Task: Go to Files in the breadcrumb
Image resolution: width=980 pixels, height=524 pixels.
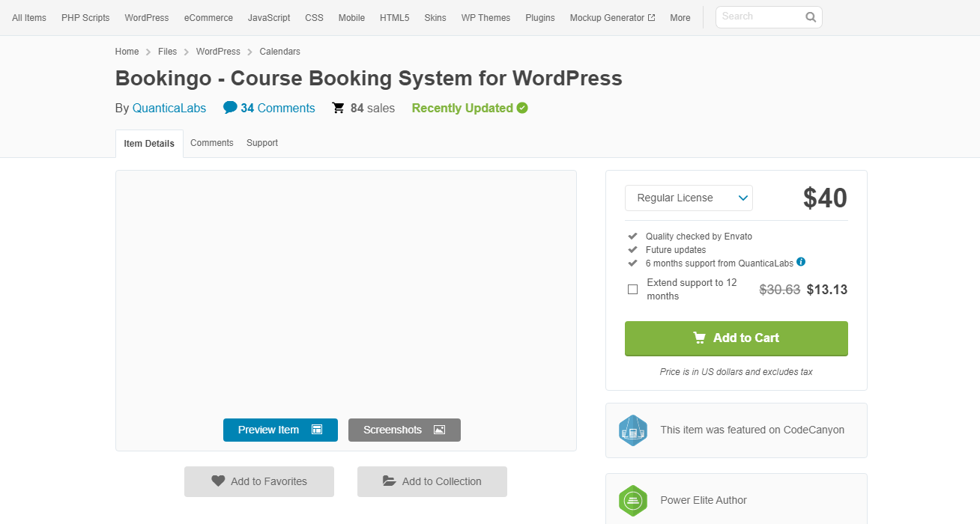Action: point(168,52)
